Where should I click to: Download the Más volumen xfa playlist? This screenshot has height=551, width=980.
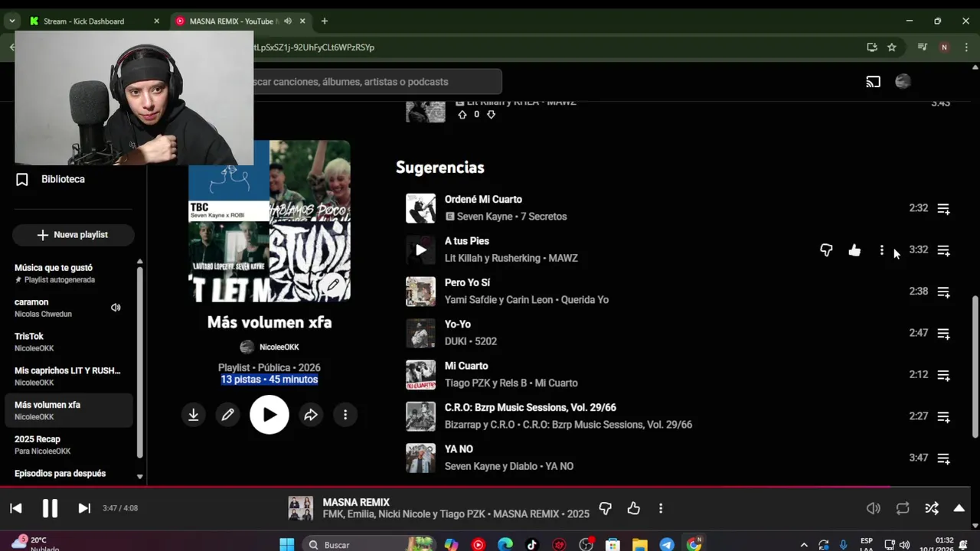[x=194, y=415]
